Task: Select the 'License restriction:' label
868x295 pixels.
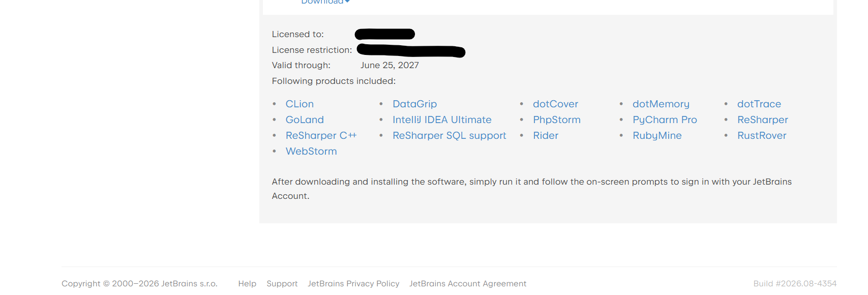Action: pos(312,50)
